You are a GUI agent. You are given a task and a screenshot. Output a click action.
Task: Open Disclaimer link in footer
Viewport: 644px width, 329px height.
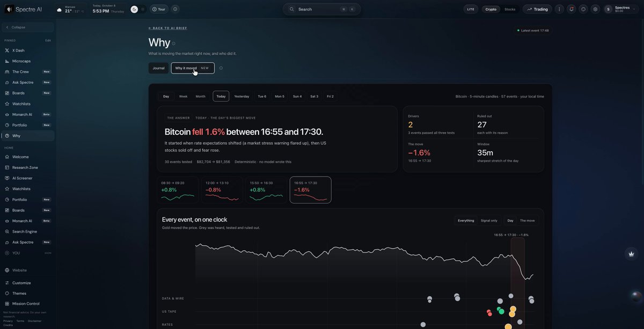tap(35, 321)
